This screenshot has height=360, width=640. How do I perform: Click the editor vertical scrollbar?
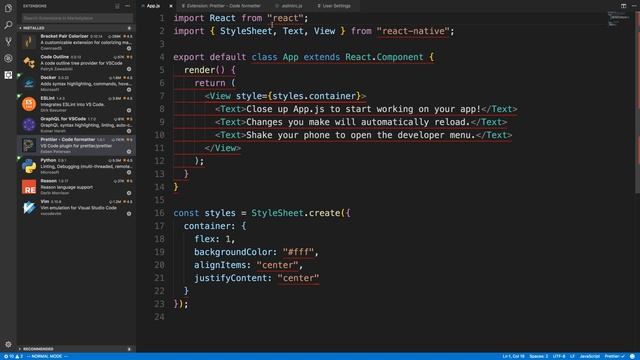[637, 102]
